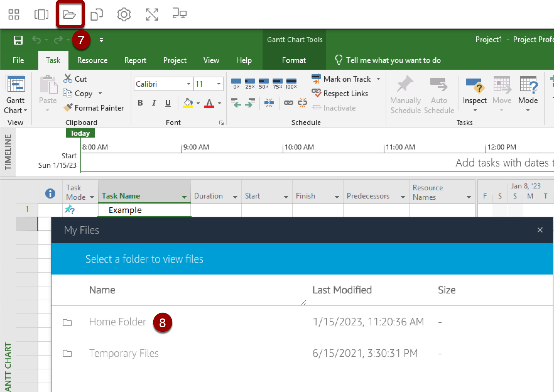Open the Font dialog launcher
Screen dimensions: 554x392
221,123
